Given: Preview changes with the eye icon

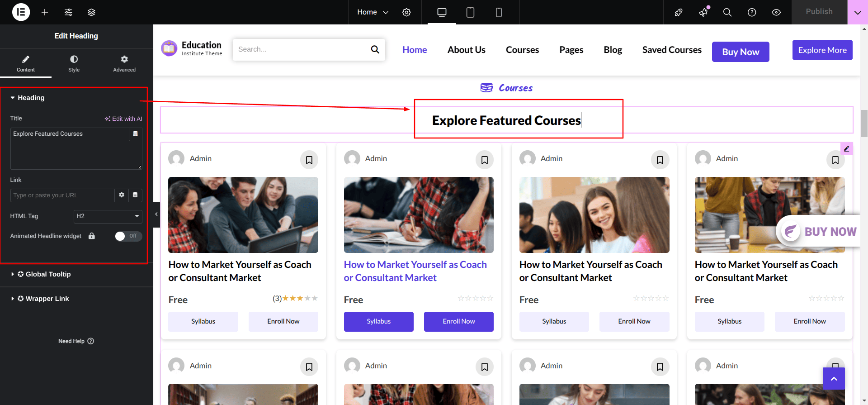Looking at the screenshot, I should point(776,12).
